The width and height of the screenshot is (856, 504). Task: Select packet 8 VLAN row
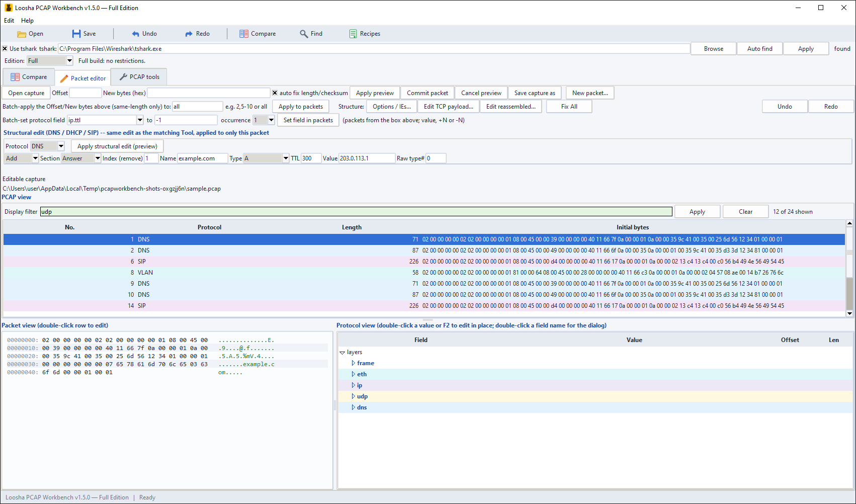tap(424, 273)
